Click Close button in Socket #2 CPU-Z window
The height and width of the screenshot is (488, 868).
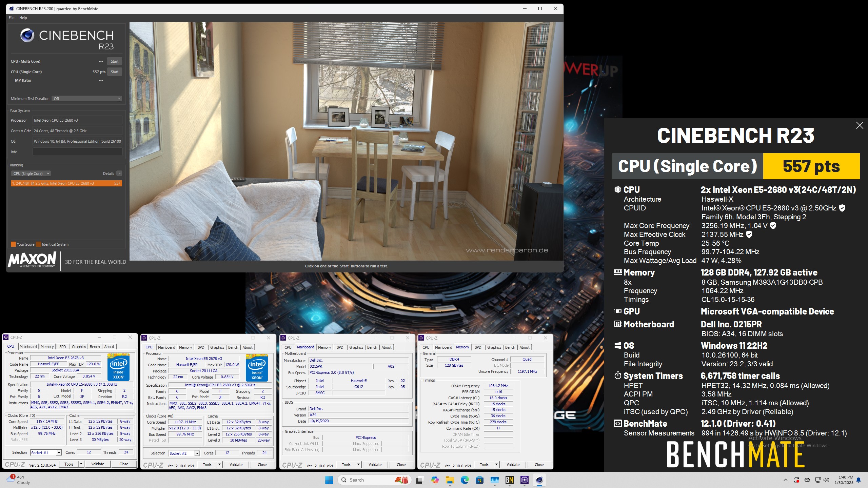click(262, 465)
